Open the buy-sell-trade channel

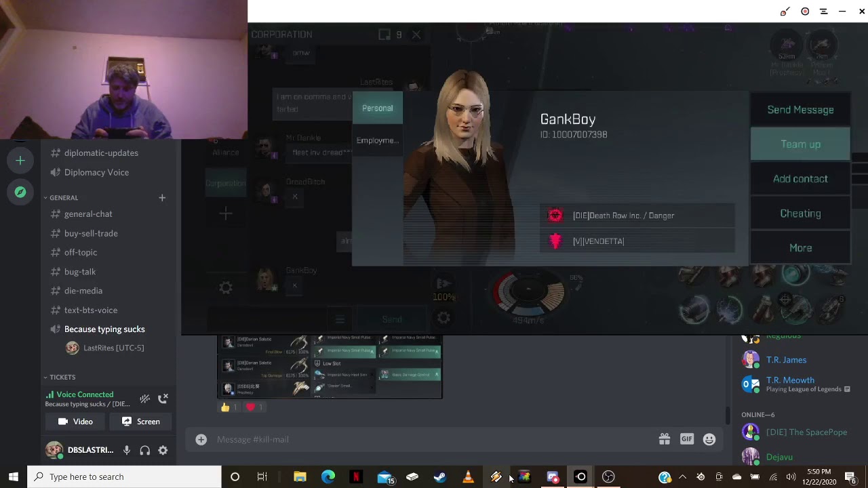tap(91, 233)
